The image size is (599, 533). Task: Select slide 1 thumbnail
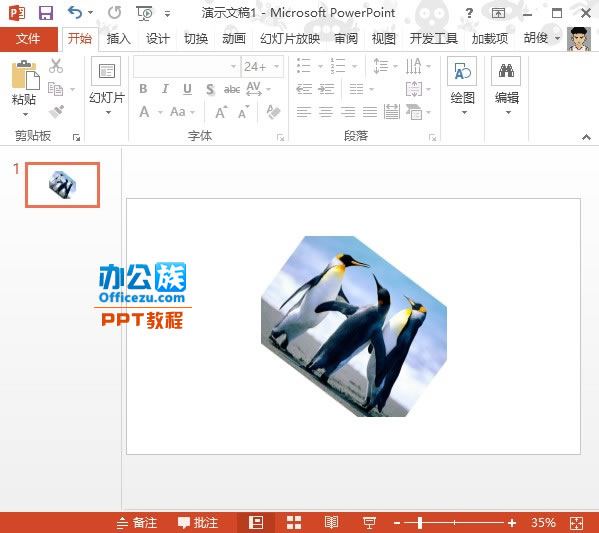(63, 185)
